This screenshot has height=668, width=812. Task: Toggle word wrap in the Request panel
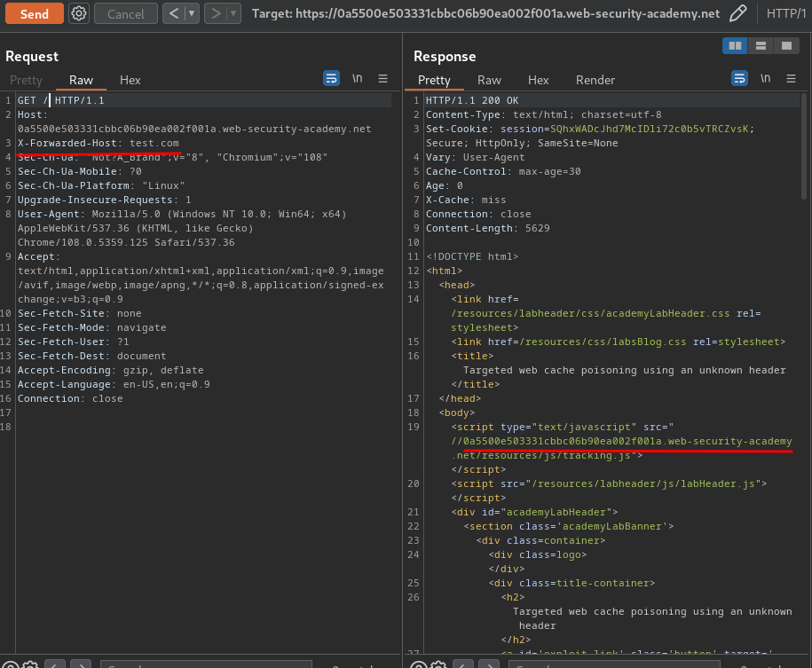pyautogui.click(x=331, y=78)
